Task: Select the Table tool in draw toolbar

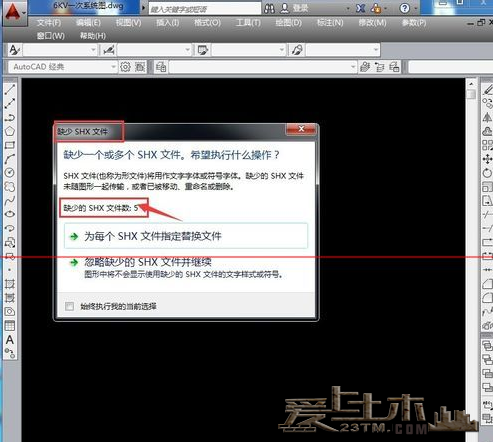Action: [x=10, y=325]
